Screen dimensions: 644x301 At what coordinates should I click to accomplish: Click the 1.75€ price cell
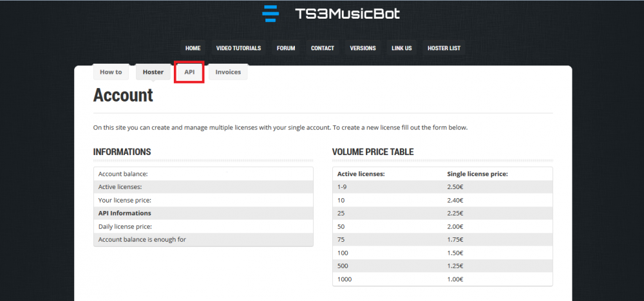455,239
